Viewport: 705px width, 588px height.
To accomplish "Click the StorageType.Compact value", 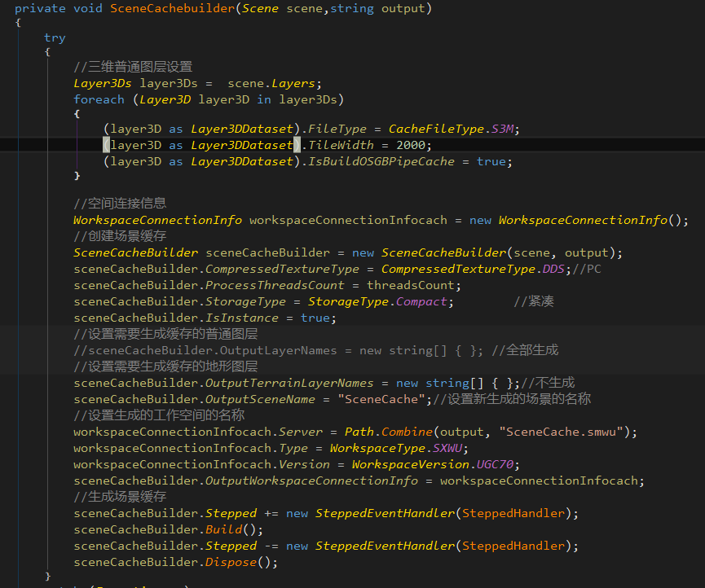I will click(x=366, y=301).
